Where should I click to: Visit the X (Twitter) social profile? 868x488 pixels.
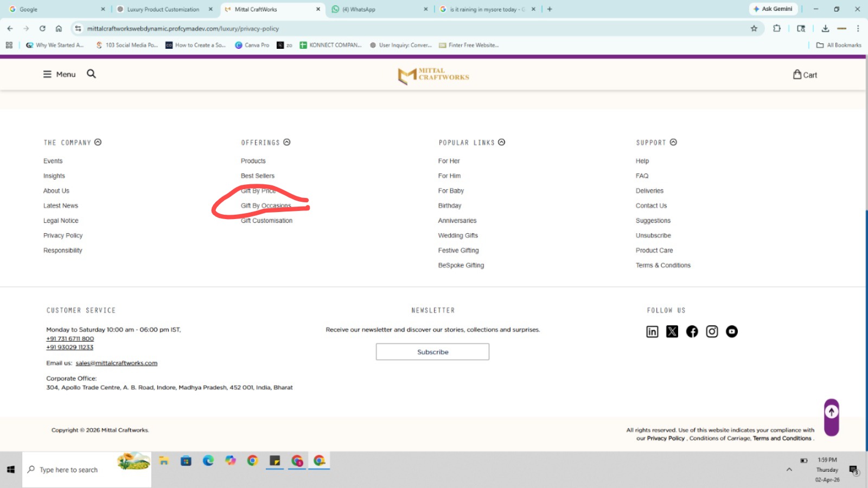pos(672,332)
